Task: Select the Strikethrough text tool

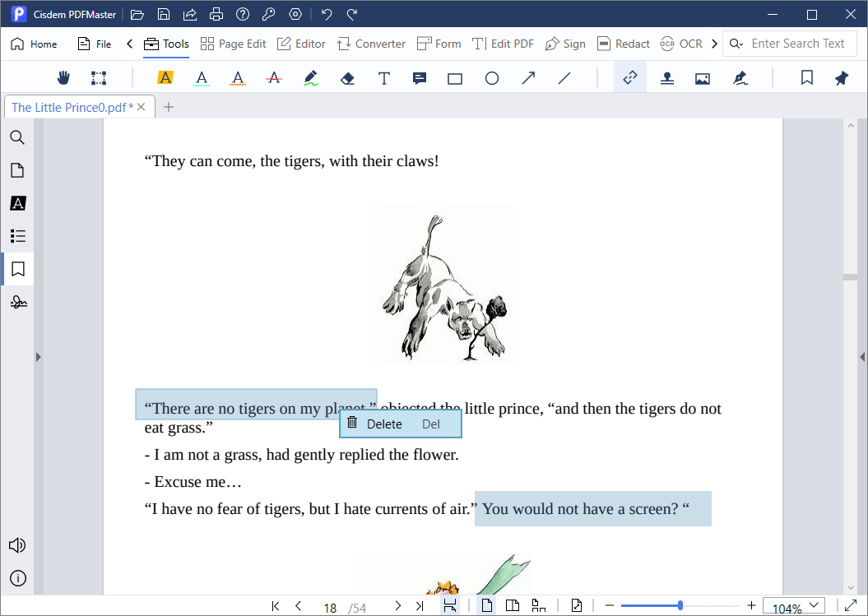Action: [x=273, y=78]
